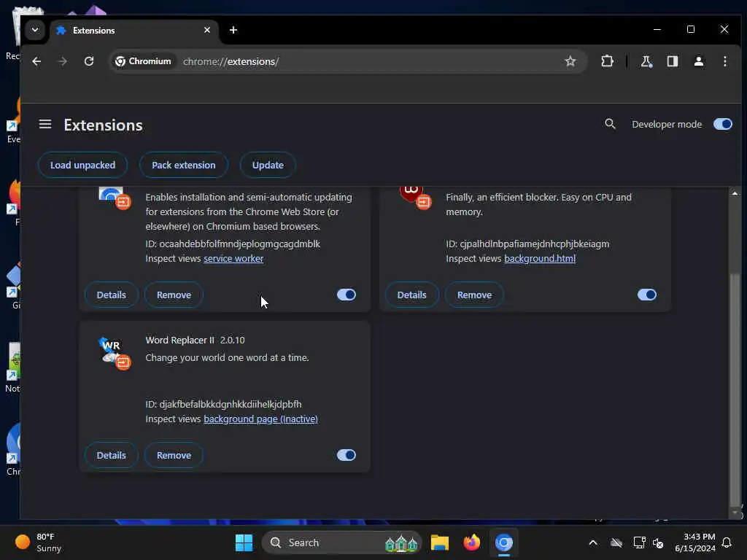The width and height of the screenshot is (747, 560).
Task: Open a new browser tab
Action: point(233,30)
